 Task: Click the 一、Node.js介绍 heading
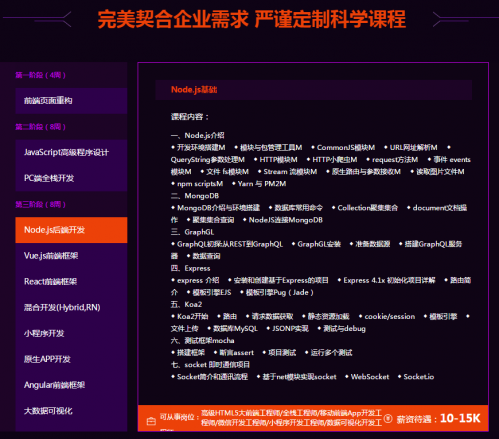pos(197,136)
